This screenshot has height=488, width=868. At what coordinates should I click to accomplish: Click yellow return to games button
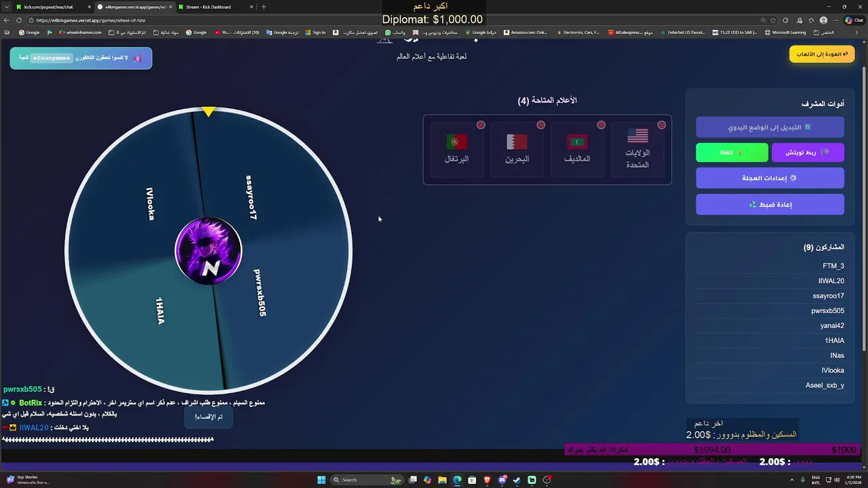(x=822, y=54)
